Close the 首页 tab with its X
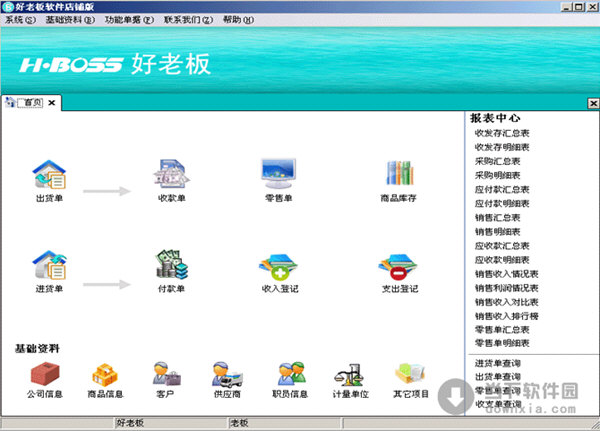This screenshot has width=600, height=431. coord(52,103)
